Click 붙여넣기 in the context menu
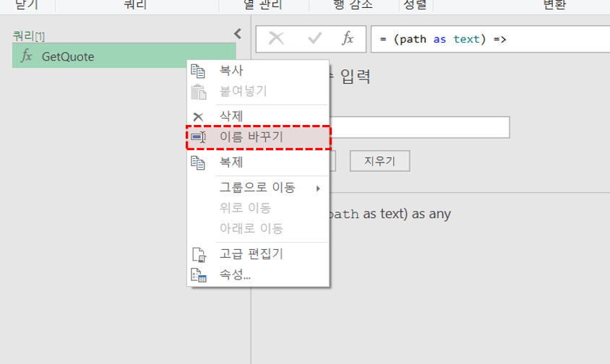This screenshot has width=610, height=364. (x=243, y=91)
